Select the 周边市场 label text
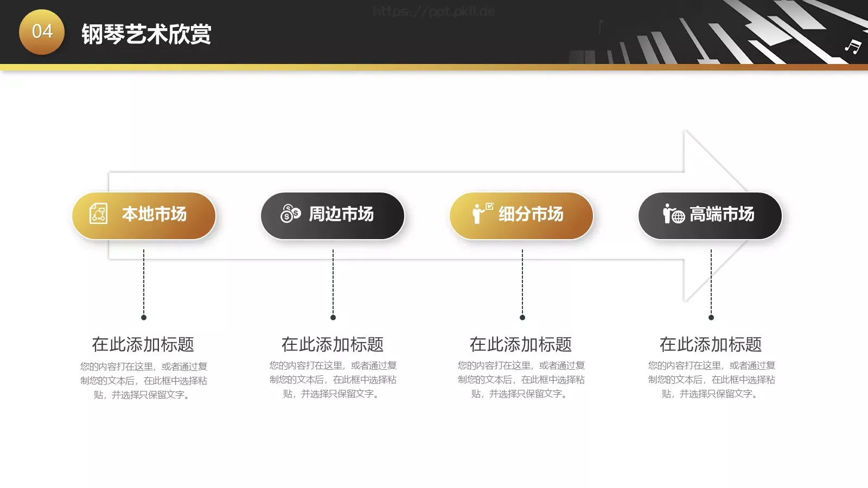Screen dimensions: 868x488 coord(341,214)
